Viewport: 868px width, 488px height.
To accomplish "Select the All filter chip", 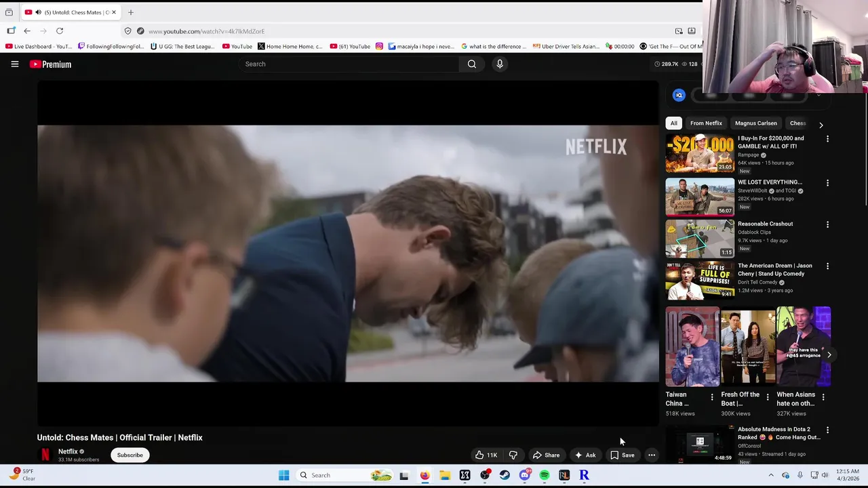I will (x=673, y=123).
